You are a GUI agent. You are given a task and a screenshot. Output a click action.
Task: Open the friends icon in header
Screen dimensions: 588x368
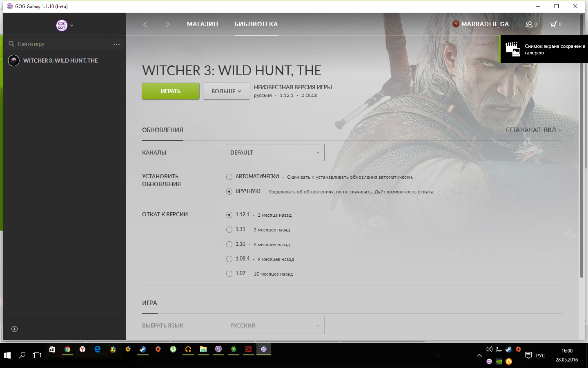[x=529, y=24]
